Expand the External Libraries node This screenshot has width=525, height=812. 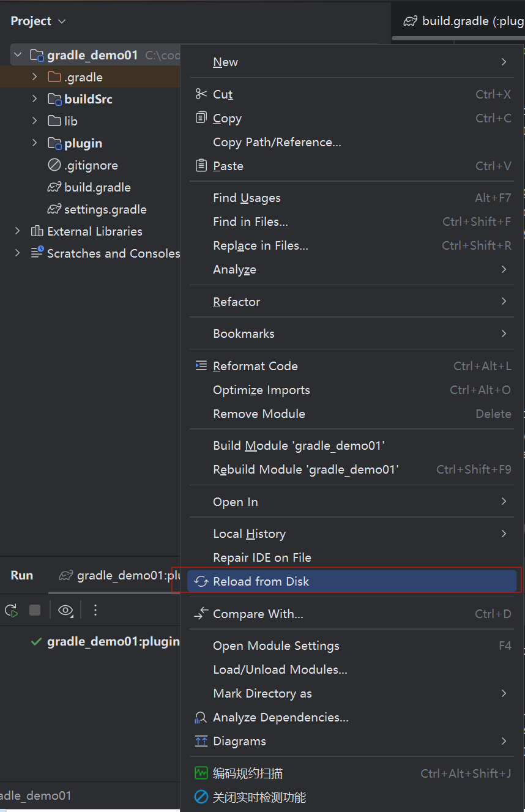pos(17,231)
